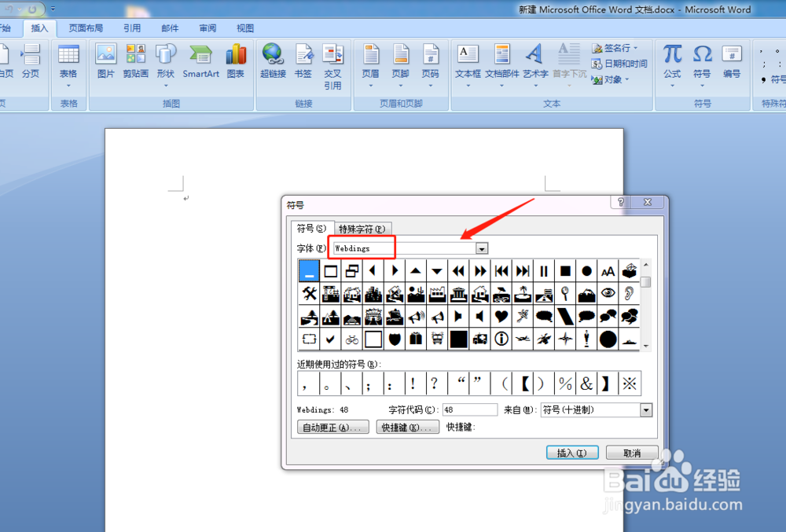This screenshot has width=786, height=532.
Task: Click symbol grid scrollbar up arrow
Action: coord(646,265)
